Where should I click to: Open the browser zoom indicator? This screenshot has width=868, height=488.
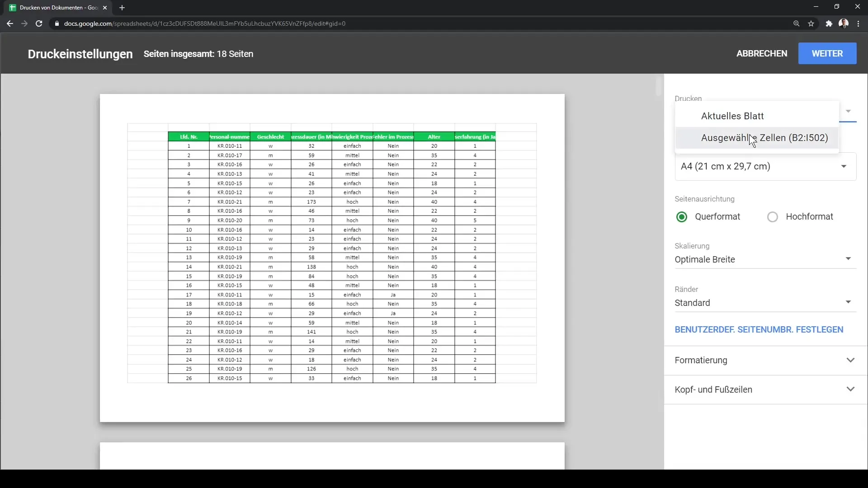[x=797, y=23]
